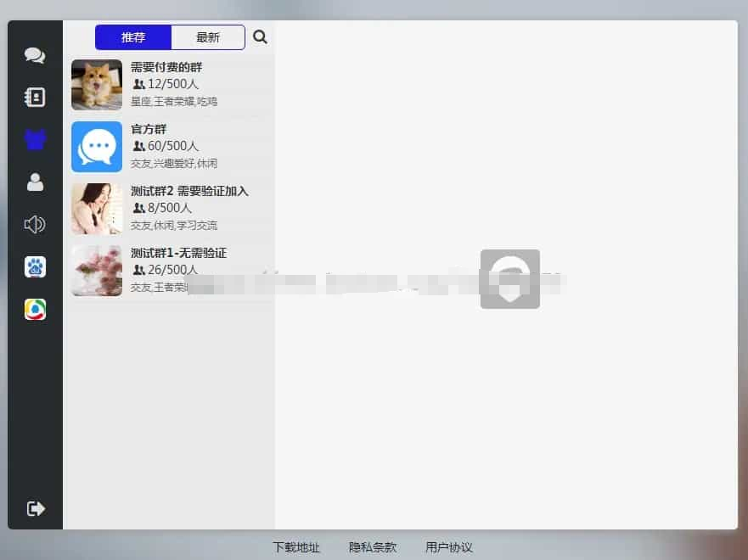Open the user profile sidebar icon

coord(35,182)
